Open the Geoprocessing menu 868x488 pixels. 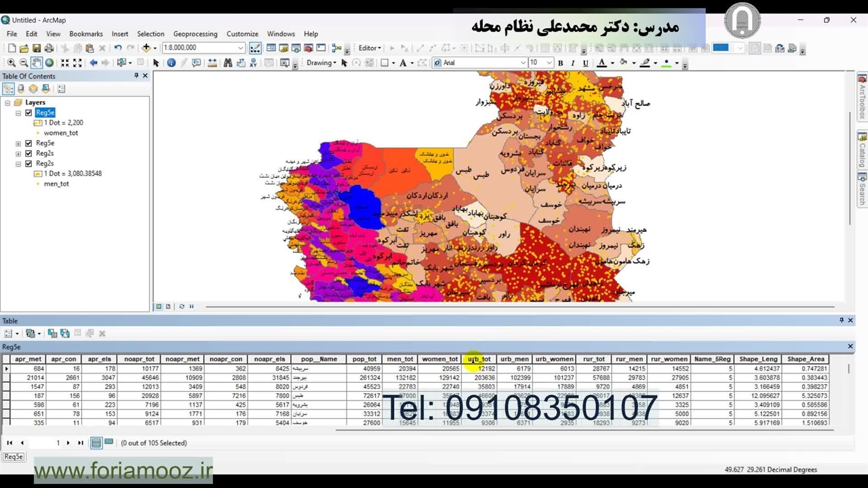195,34
